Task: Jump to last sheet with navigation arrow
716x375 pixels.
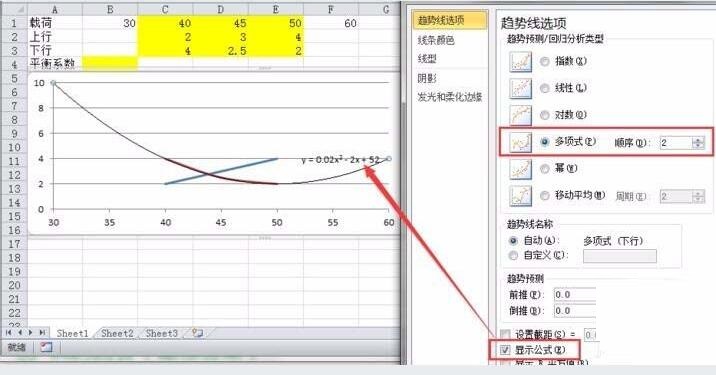Action: [x=42, y=333]
